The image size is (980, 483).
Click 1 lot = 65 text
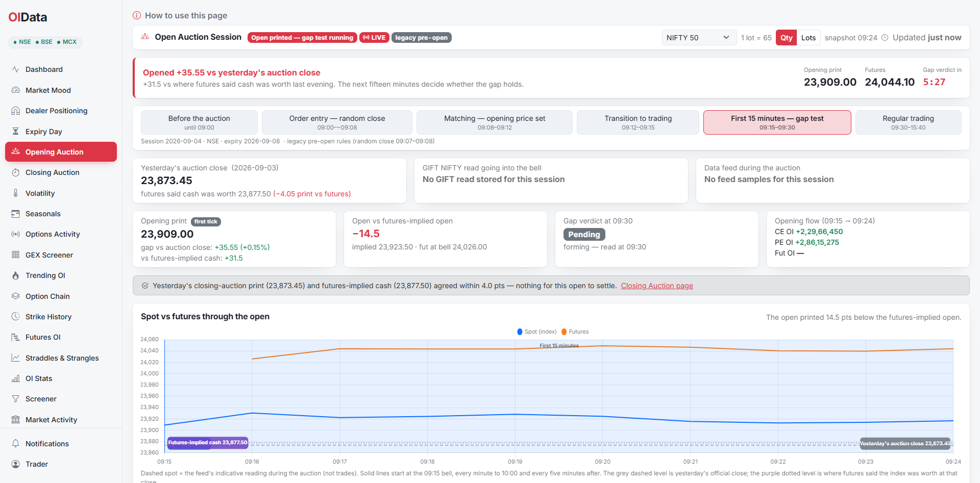pyautogui.click(x=756, y=38)
